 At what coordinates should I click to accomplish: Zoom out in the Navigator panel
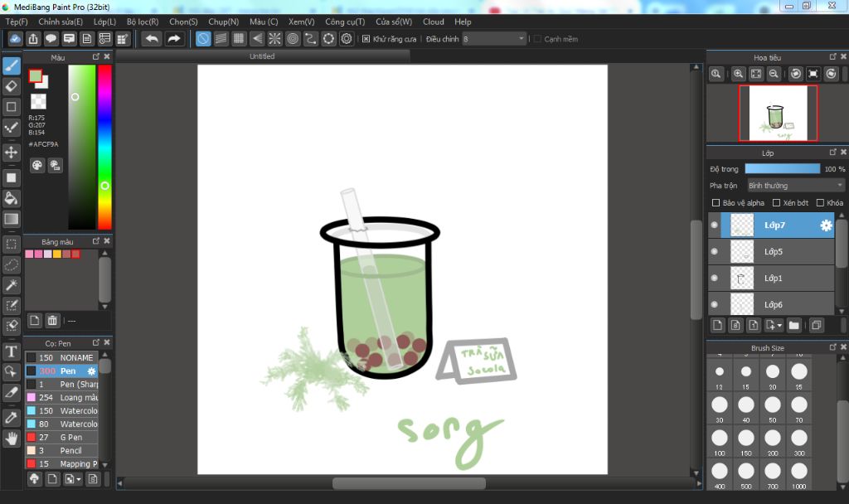tap(774, 74)
